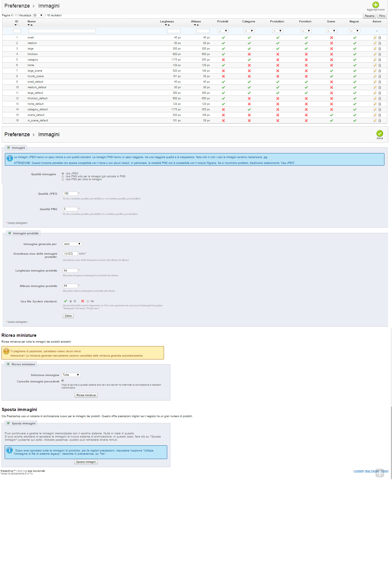This screenshot has height=581, width=392.
Task: Uncheck the 'Cancella immagini precedenti' checkbox
Action: point(63,381)
